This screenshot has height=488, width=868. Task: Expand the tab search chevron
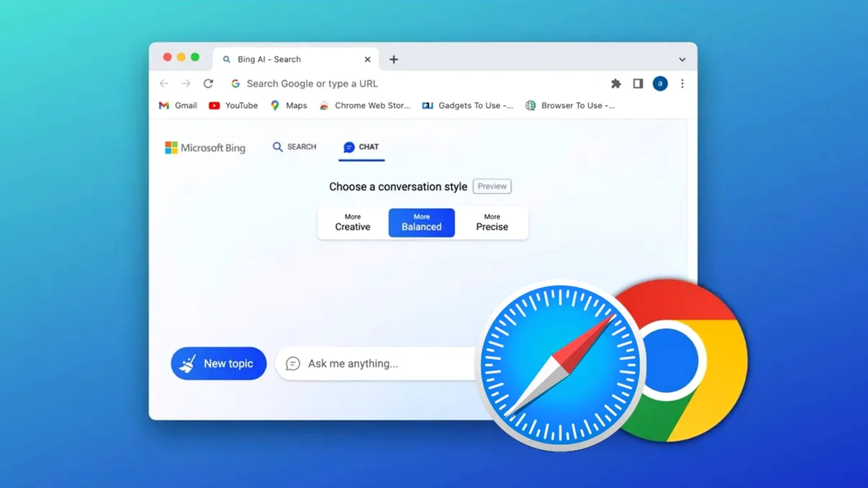tap(682, 60)
